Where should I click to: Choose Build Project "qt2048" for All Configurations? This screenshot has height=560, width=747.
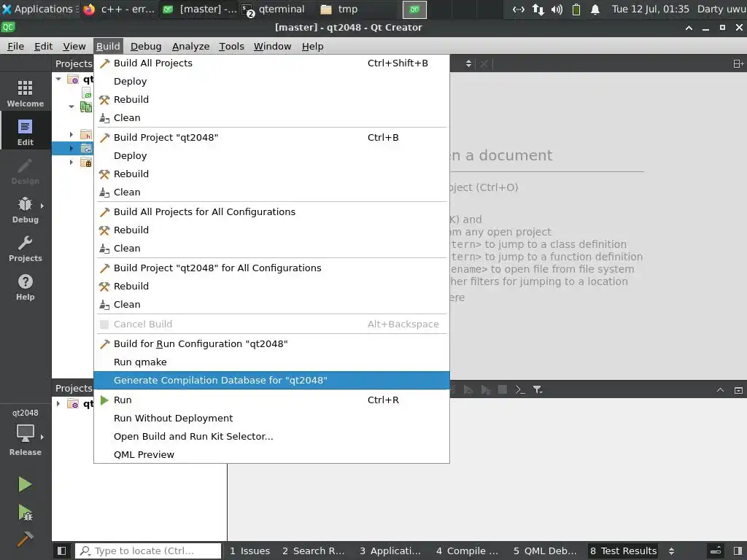(271, 268)
